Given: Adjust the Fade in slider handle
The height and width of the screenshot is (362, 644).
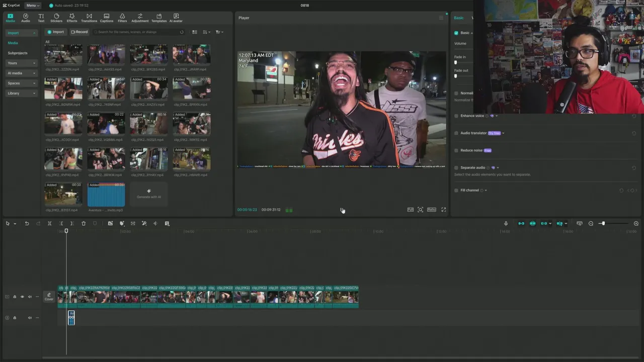Looking at the screenshot, I should [x=456, y=62].
